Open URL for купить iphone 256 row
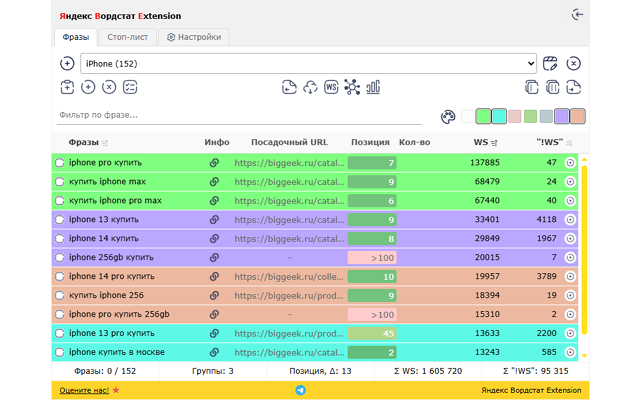The height and width of the screenshot is (400, 640). coord(289,296)
